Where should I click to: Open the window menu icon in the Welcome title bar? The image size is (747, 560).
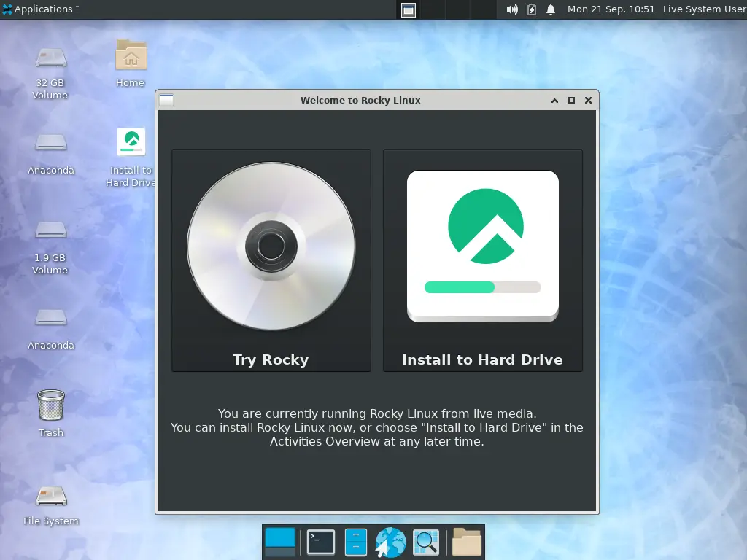pos(166,100)
